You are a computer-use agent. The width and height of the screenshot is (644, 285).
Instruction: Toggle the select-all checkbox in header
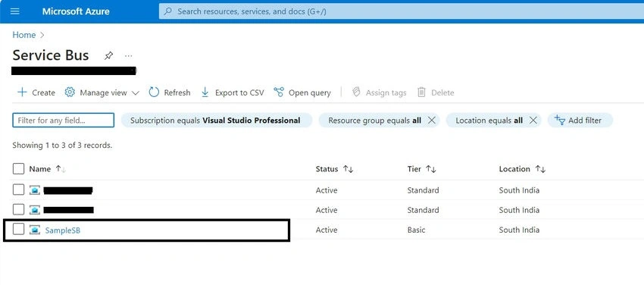click(18, 169)
